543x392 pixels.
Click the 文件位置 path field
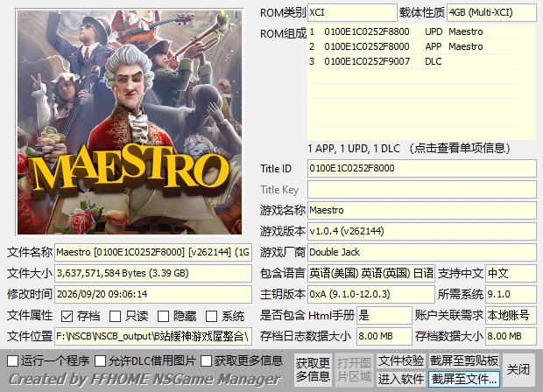(x=153, y=336)
